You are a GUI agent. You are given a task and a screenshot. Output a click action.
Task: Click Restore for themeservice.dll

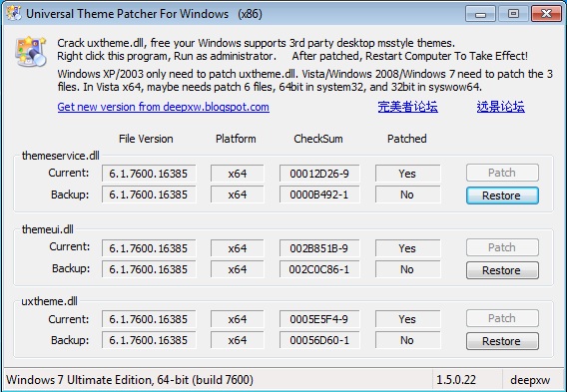tap(502, 196)
